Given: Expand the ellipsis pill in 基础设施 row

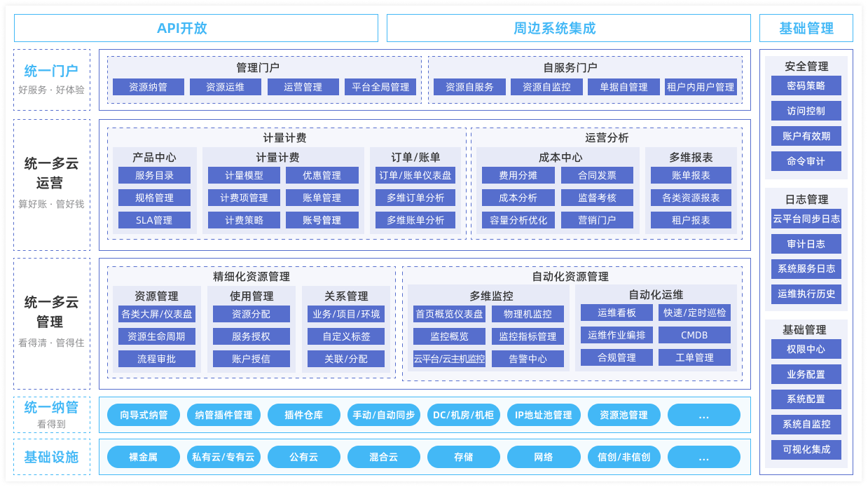Looking at the screenshot, I should coord(703,457).
